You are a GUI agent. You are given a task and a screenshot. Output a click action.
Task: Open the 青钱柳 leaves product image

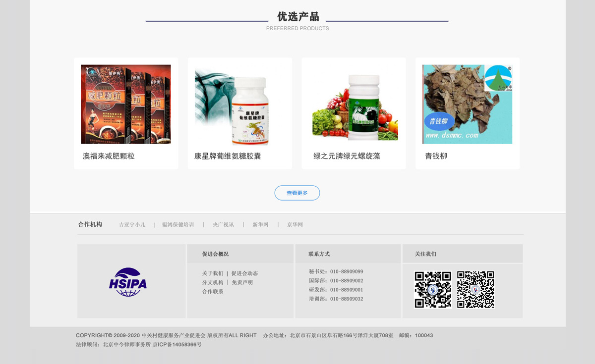468,104
